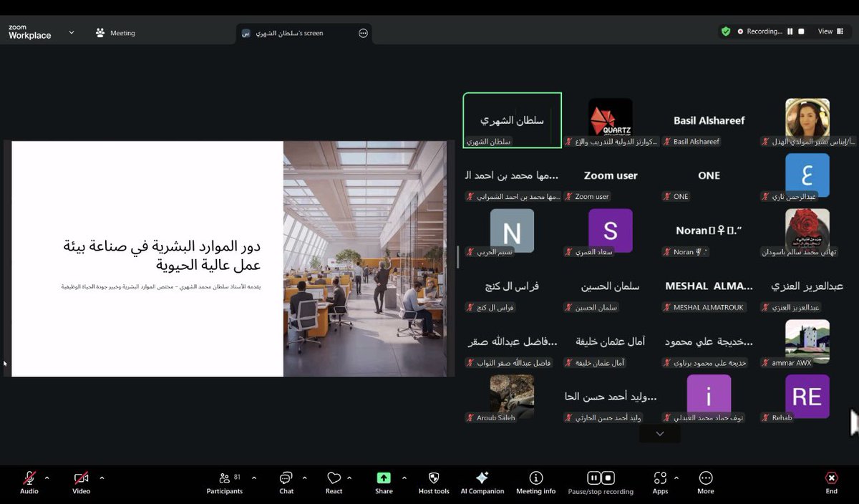Click the More options icon
This screenshot has height=504, width=859.
click(x=705, y=478)
